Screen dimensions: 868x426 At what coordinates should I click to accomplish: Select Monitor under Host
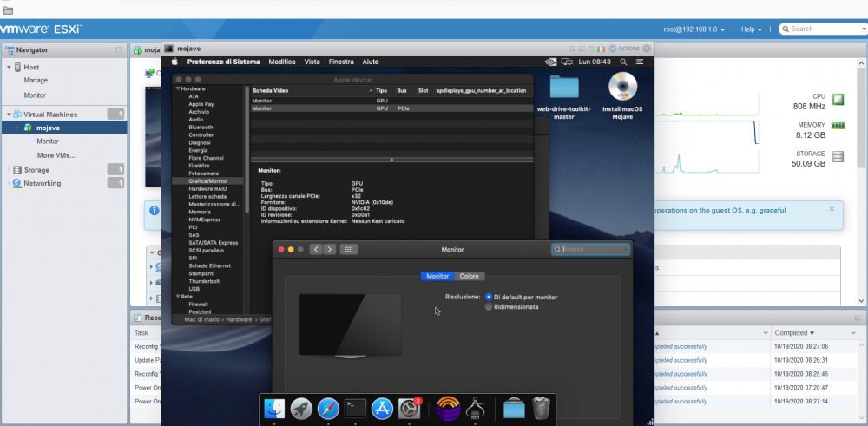(35, 95)
